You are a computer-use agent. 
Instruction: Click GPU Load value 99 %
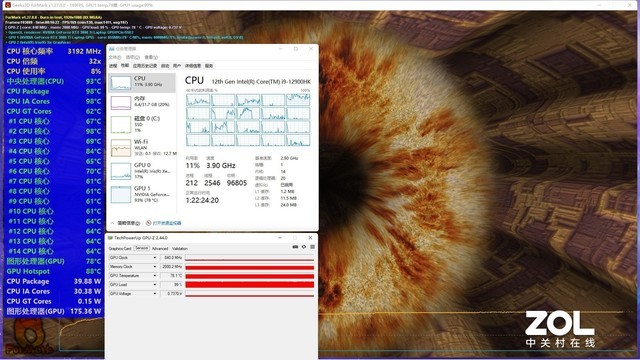tap(171, 284)
